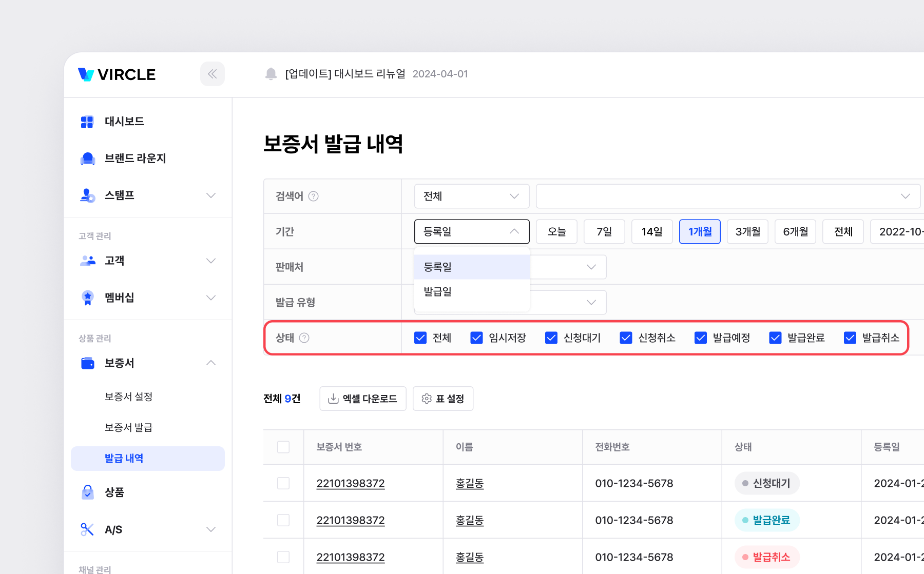Click the help icon beside 상태
Screen dimensions: 924x574
(304, 338)
